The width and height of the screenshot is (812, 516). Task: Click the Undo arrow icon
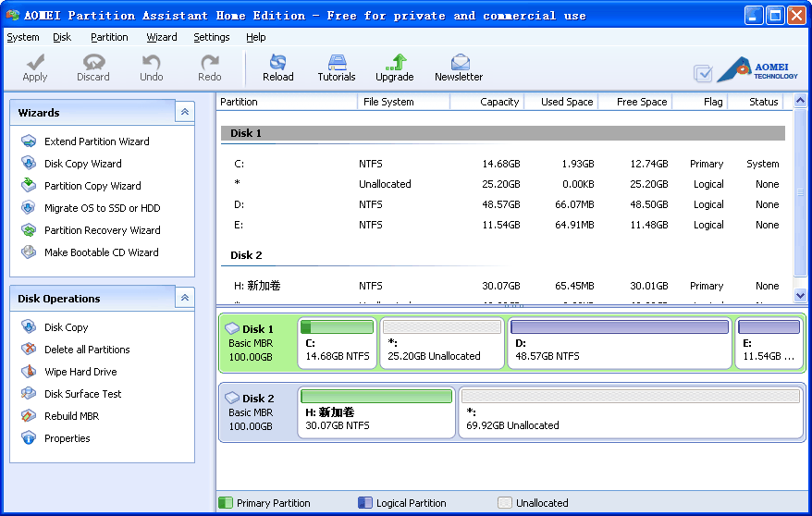[x=152, y=62]
